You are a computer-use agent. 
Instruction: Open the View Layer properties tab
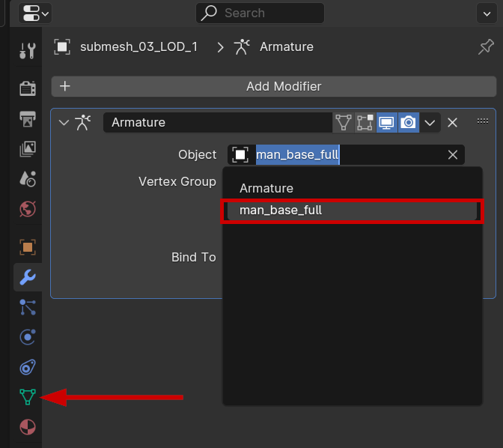click(x=28, y=148)
